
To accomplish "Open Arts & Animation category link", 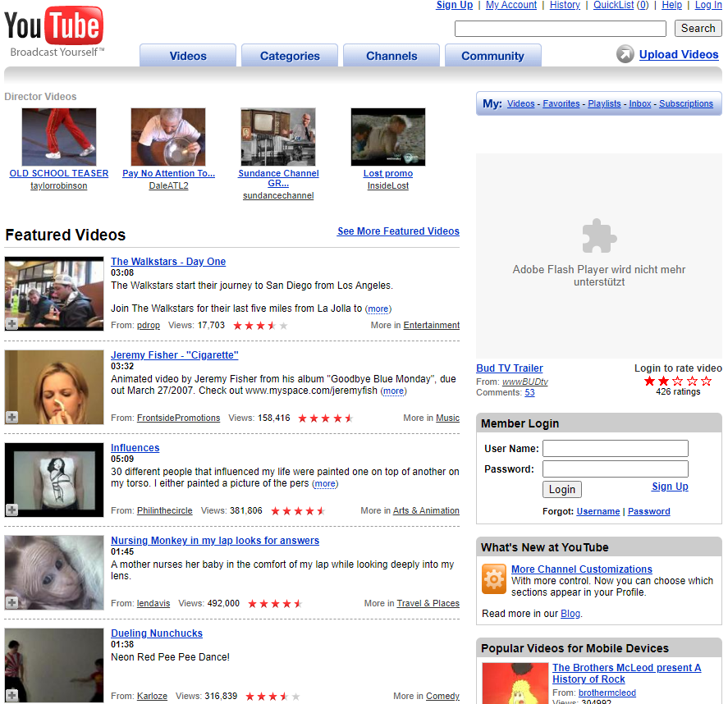I will pos(426,510).
